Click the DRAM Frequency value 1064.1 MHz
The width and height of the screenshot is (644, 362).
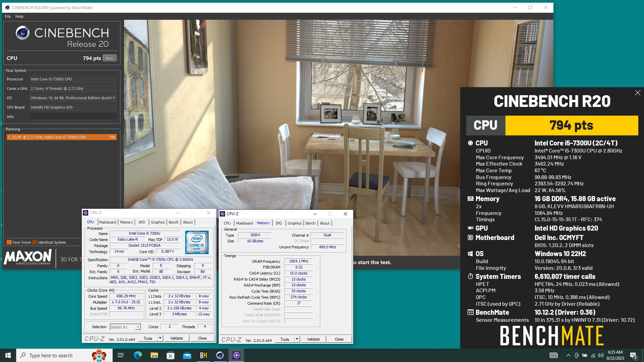(x=299, y=261)
